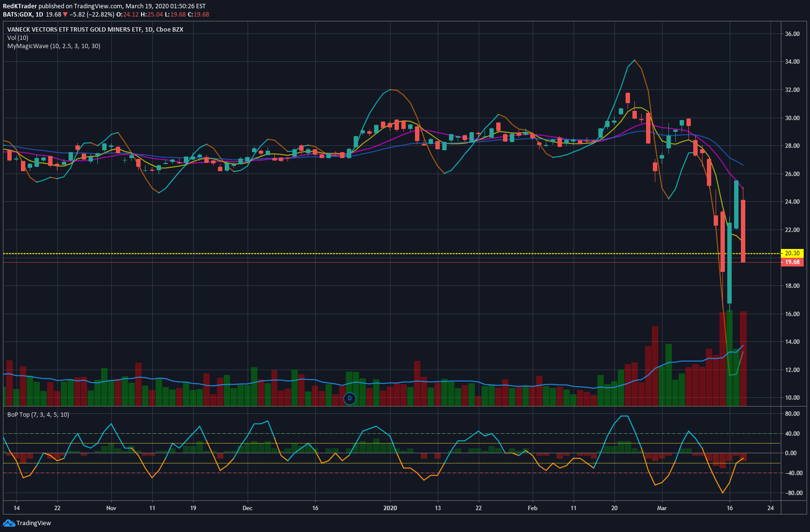
Task: Select the BoP Top (7, 3, 4, 5, 10) label
Action: [x=38, y=415]
